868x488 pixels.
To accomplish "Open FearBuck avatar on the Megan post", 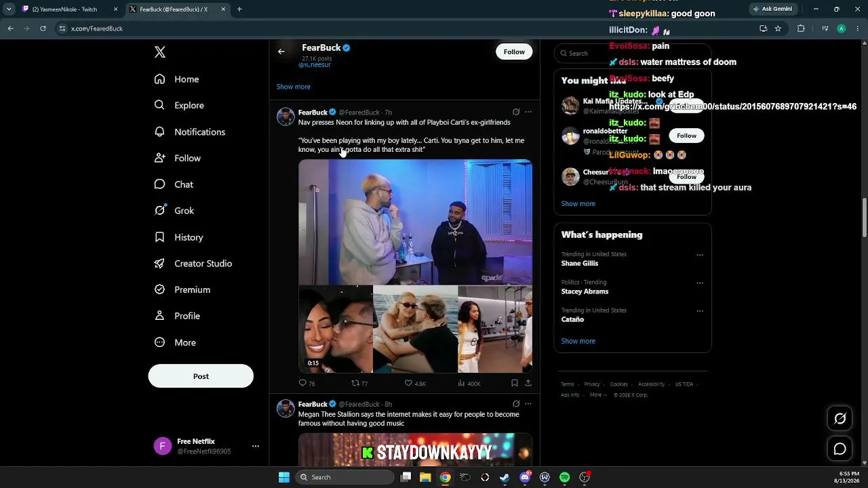I will (x=285, y=408).
